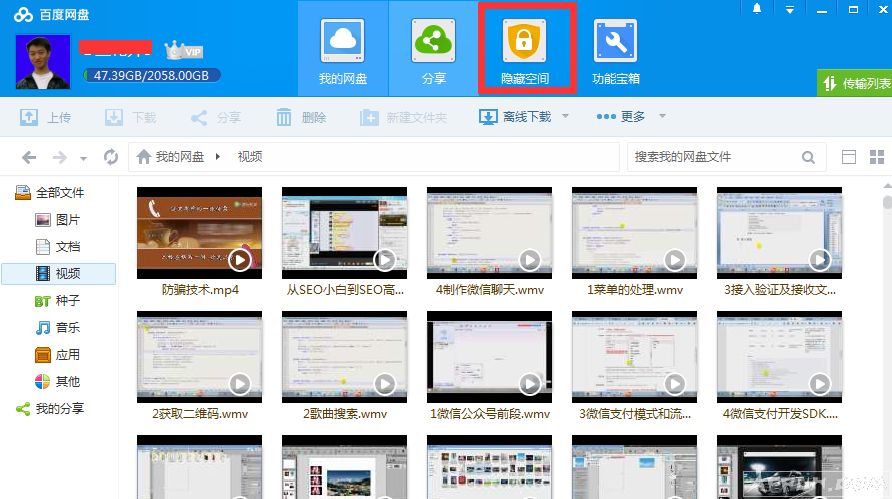892x499 pixels.
Task: Expand the breadcrumb arrow after 我的网盘
Action: (218, 156)
